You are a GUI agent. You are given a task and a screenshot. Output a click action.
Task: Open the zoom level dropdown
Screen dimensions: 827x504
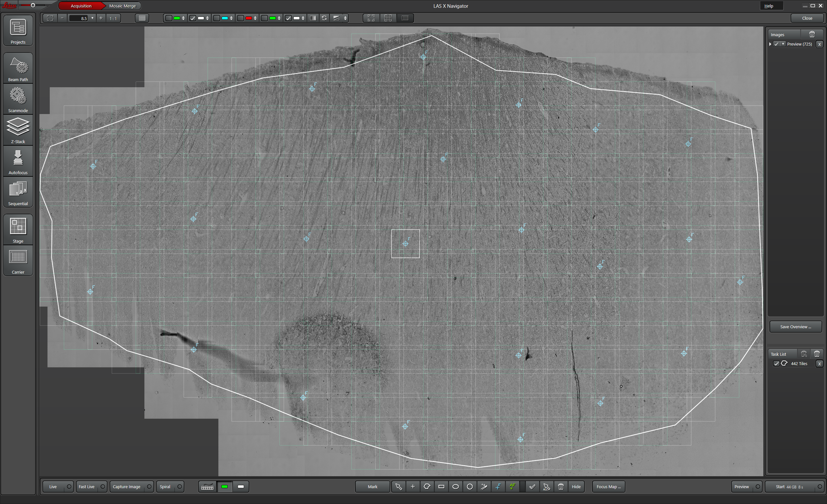[92, 18]
